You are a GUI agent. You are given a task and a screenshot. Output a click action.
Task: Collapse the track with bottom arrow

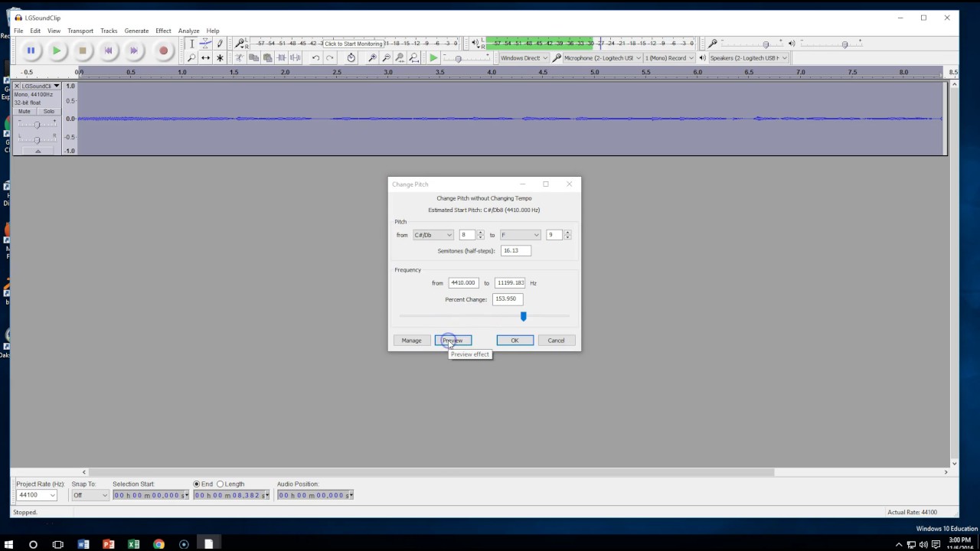(38, 152)
